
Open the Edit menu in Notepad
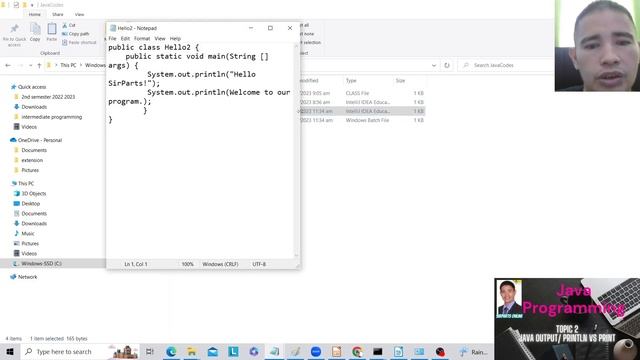click(125, 38)
